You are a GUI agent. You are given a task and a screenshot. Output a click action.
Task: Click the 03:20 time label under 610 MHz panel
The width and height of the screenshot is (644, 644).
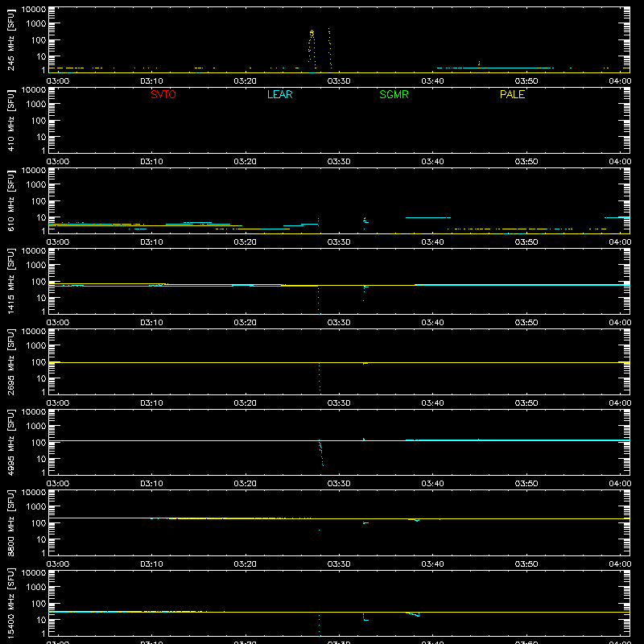pos(246,242)
